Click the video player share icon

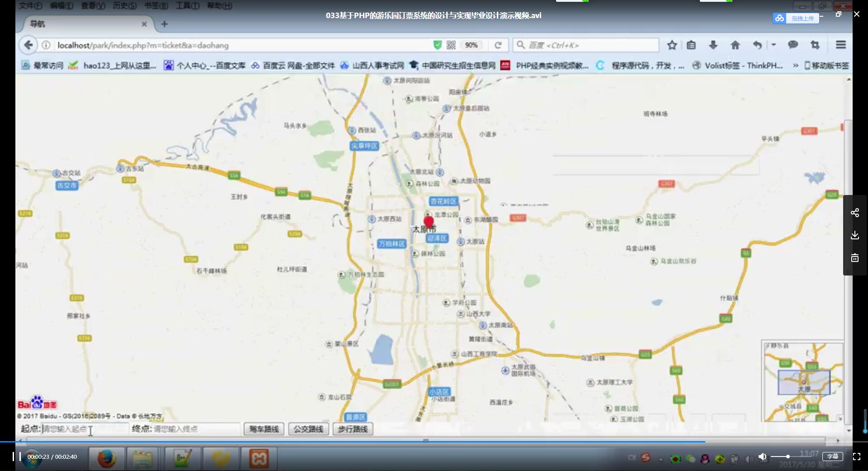point(855,213)
